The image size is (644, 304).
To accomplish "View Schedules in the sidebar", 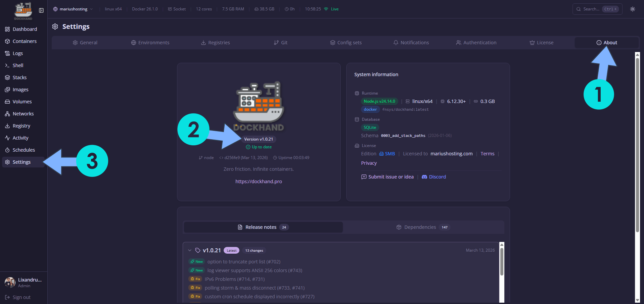I will [24, 150].
